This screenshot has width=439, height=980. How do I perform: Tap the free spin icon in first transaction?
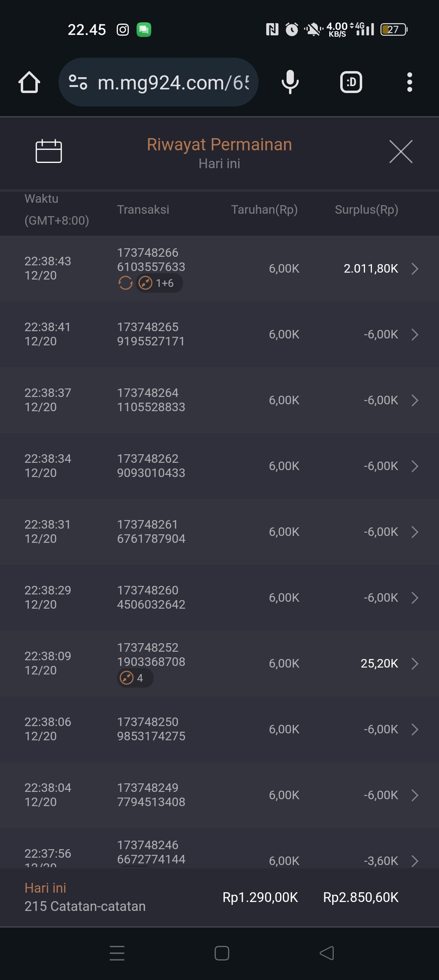pos(125,283)
